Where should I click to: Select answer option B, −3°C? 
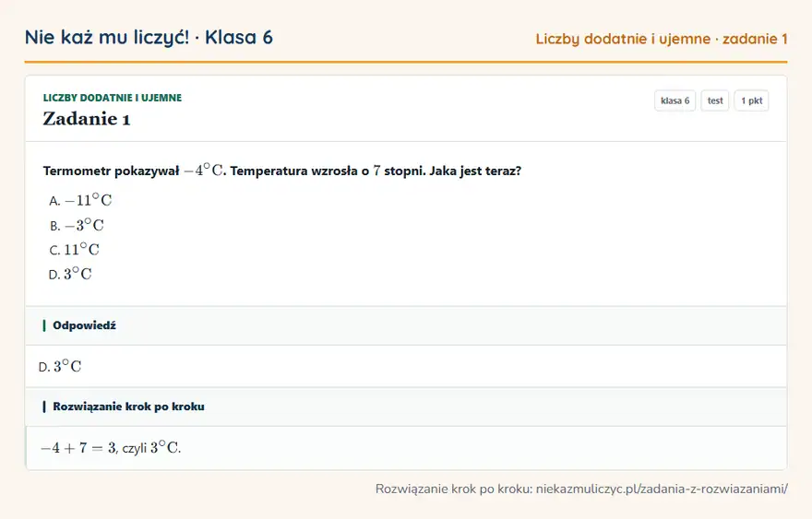(x=77, y=225)
